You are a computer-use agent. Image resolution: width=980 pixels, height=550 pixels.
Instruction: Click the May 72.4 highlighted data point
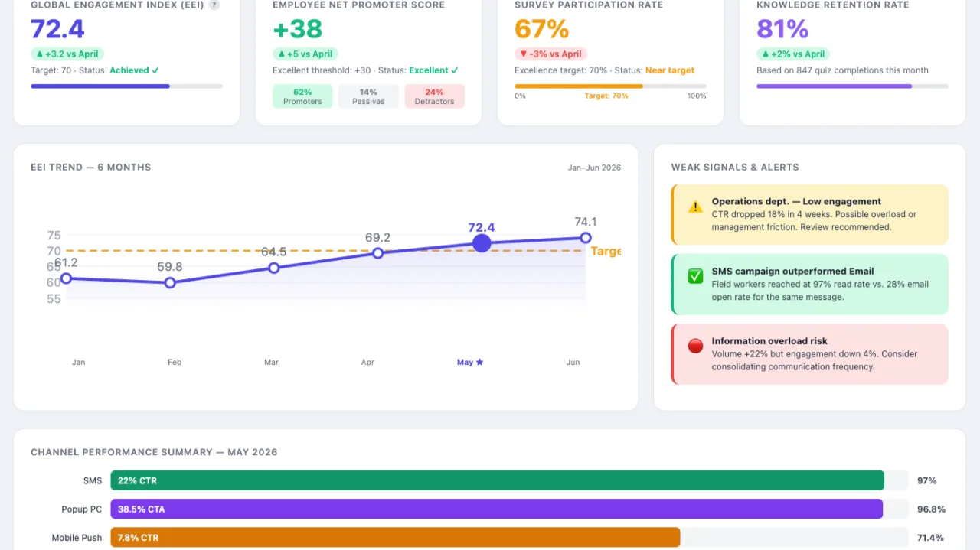click(x=482, y=243)
